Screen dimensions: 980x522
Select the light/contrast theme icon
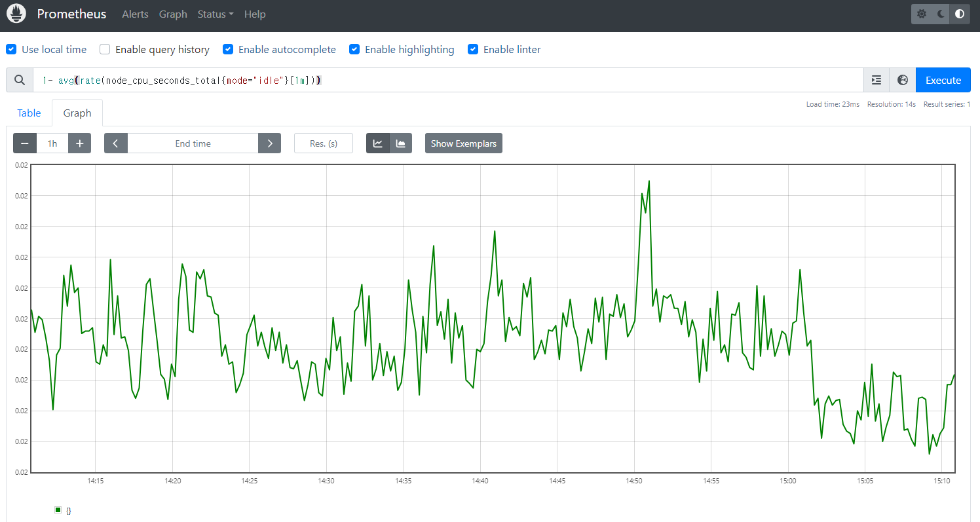click(x=960, y=14)
